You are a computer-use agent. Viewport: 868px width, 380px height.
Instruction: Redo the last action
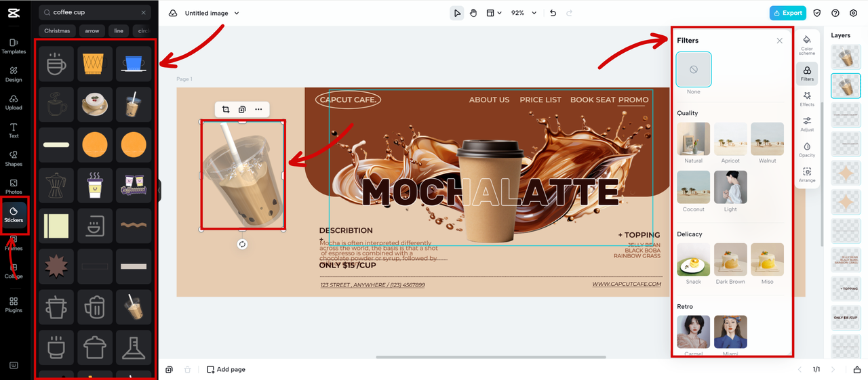(x=569, y=13)
